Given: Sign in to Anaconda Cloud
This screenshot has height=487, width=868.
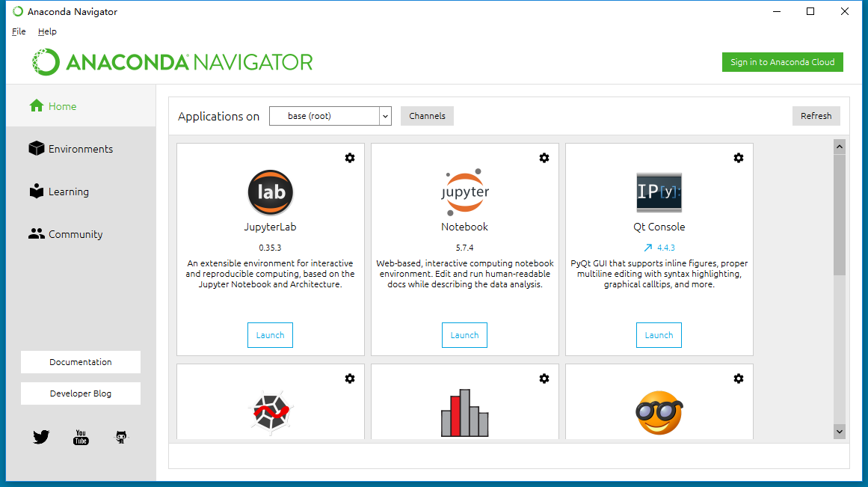Looking at the screenshot, I should click(782, 62).
